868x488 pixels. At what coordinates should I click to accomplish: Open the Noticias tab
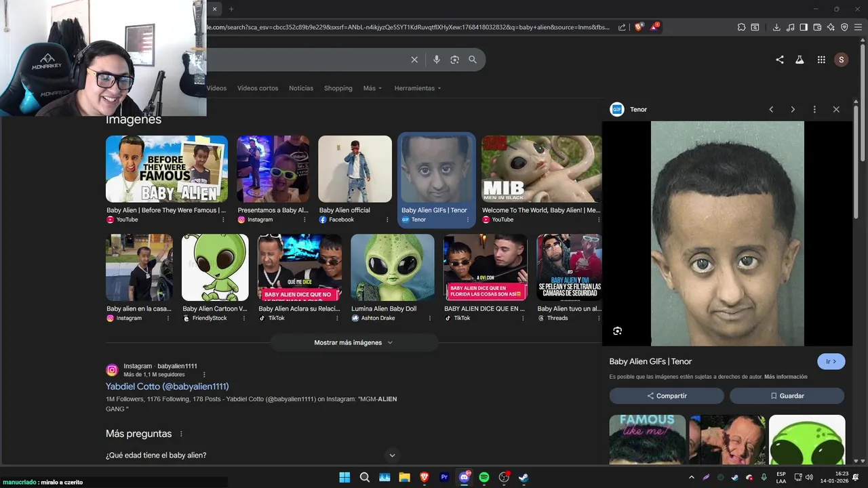point(301,88)
